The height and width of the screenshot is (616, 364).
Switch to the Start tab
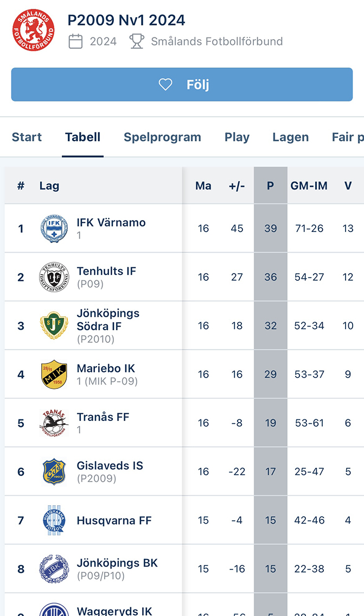27,137
